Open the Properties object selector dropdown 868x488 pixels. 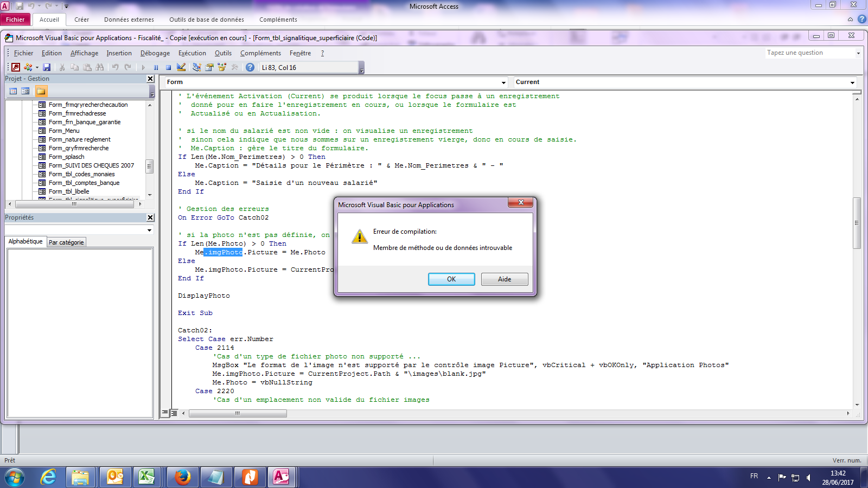click(x=149, y=230)
